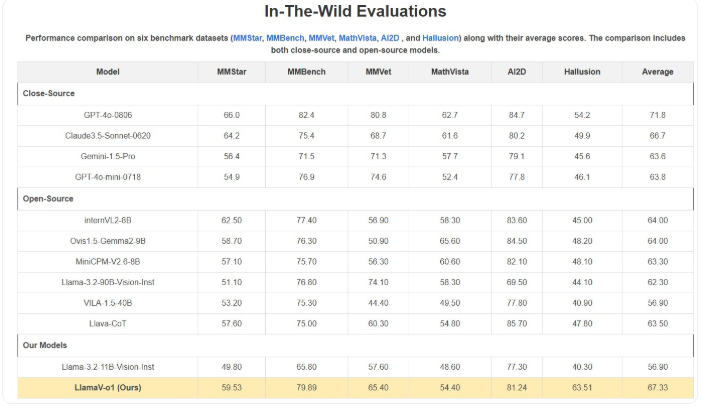Click VILA-1.5-40B MMVet score 44.40
Screen dimensions: 702x410
coord(378,303)
